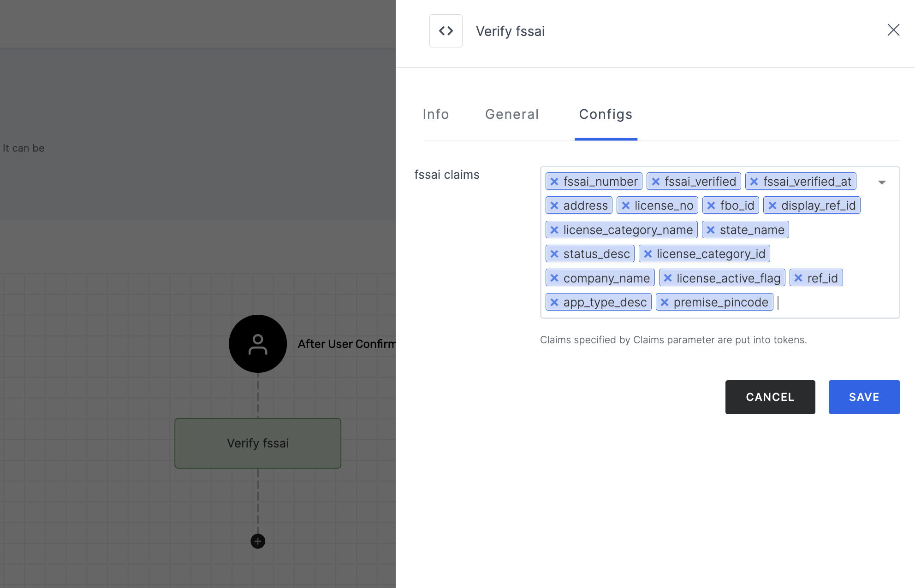The image size is (915, 588).
Task: Remove the fbo_id claim tag
Action: pos(711,206)
